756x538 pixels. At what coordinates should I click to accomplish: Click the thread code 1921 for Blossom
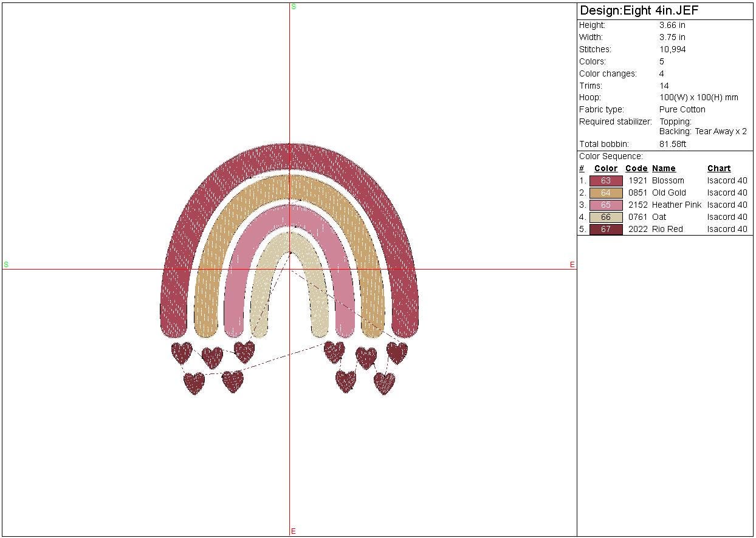637,180
